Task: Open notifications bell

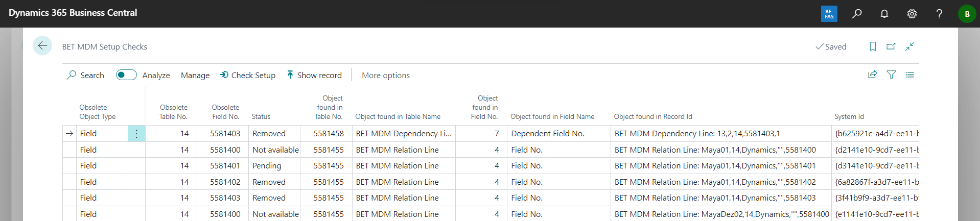Action: pyautogui.click(x=884, y=14)
